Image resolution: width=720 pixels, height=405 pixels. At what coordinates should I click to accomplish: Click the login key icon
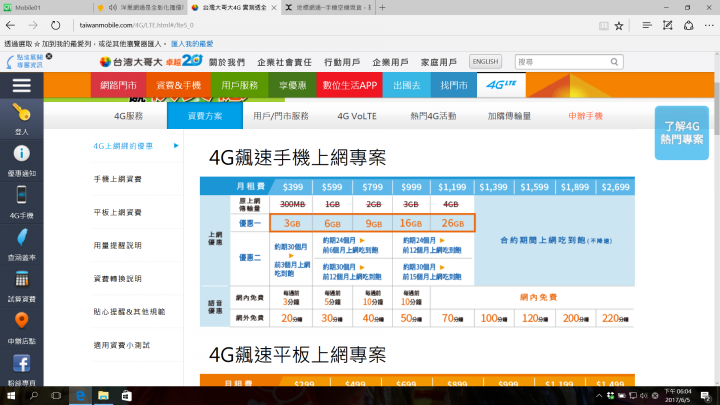(22, 112)
